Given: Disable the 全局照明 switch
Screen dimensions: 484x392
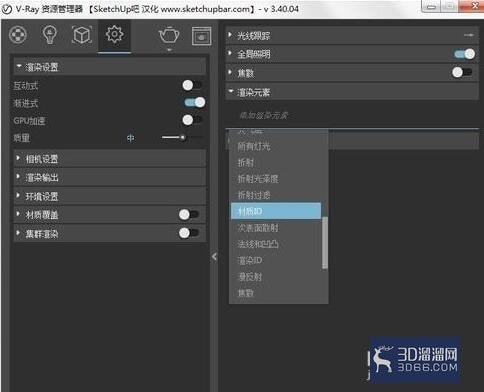Looking at the screenshot, I should (464, 54).
